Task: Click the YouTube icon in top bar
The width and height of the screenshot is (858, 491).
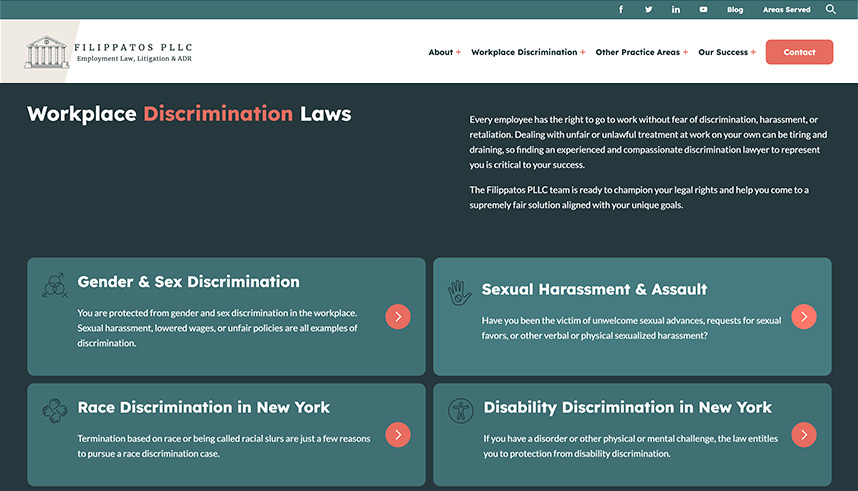Action: (704, 10)
